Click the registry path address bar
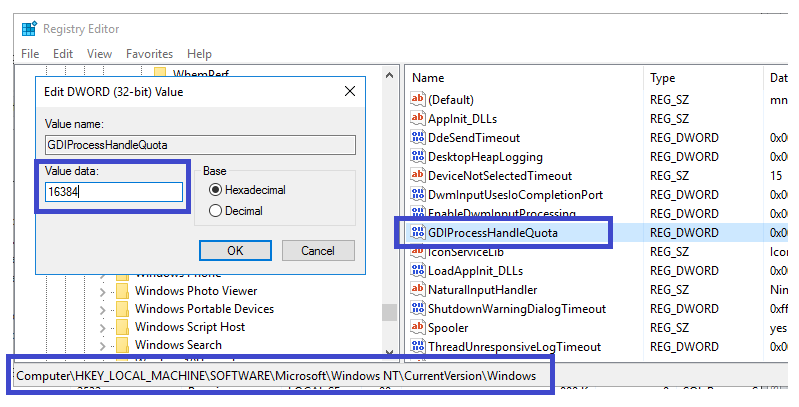The height and width of the screenshot is (407, 799). pos(277,376)
